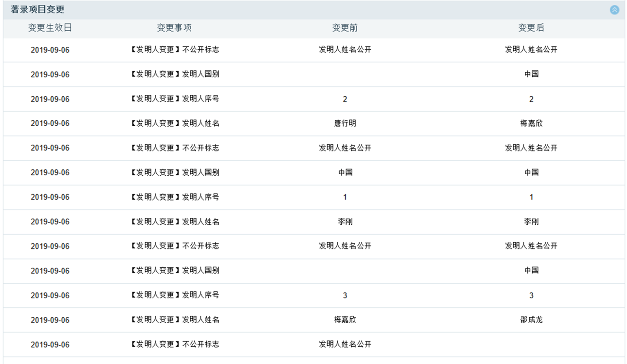The width and height of the screenshot is (627, 364).
Task: Select 变更后 中国 in row with 变更前 中国
Action: click(531, 172)
